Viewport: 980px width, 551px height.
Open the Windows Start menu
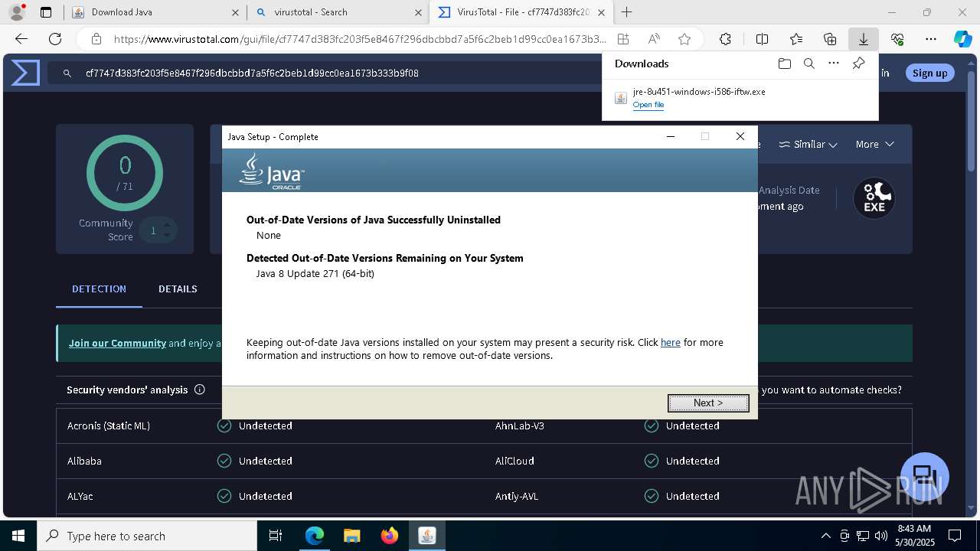(x=18, y=536)
